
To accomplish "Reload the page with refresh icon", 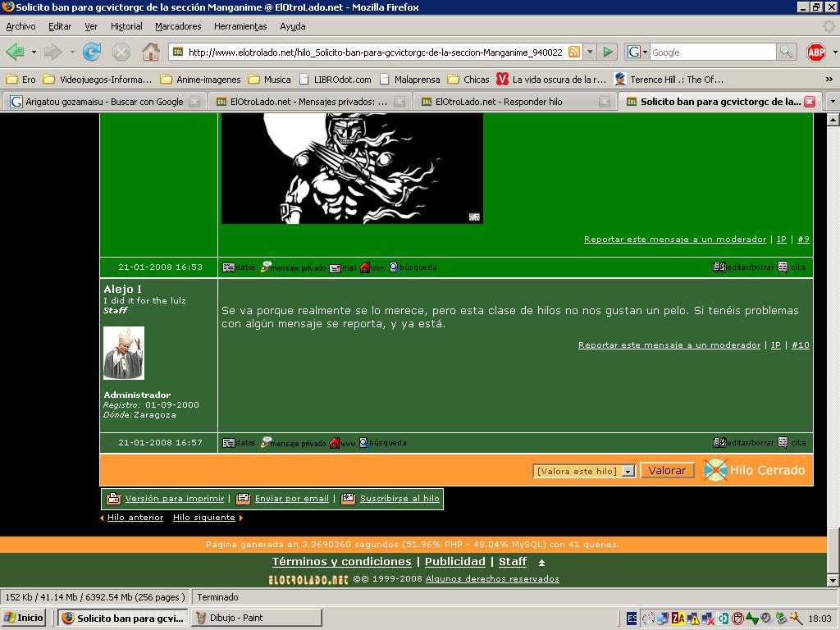I will pyautogui.click(x=92, y=52).
